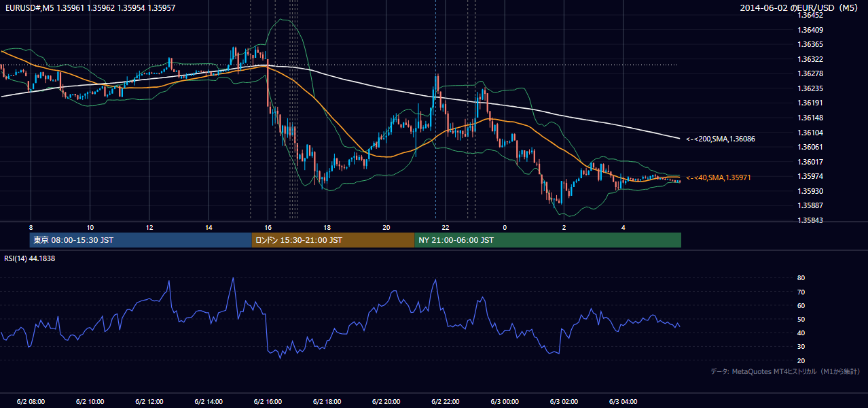This screenshot has width=868, height=408.
Task: Click RSI scale value 80
Action: [801, 278]
